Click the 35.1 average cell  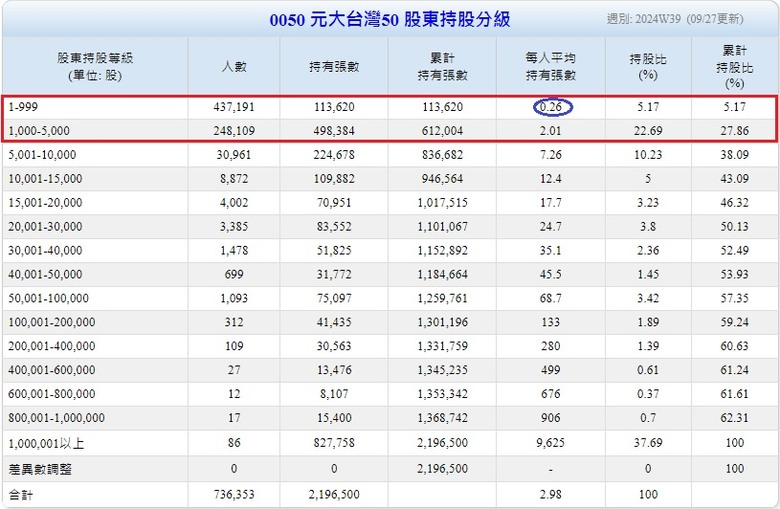[551, 250]
